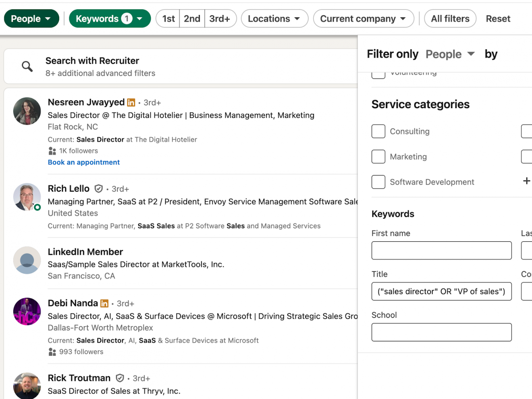Click the LinkedIn badge next to Nesreen Jwayyed
This screenshot has height=399, width=532.
pos(131,102)
